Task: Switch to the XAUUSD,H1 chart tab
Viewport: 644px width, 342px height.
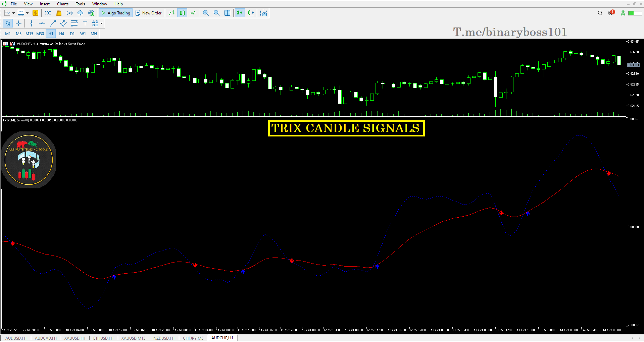Action: [x=75, y=338]
